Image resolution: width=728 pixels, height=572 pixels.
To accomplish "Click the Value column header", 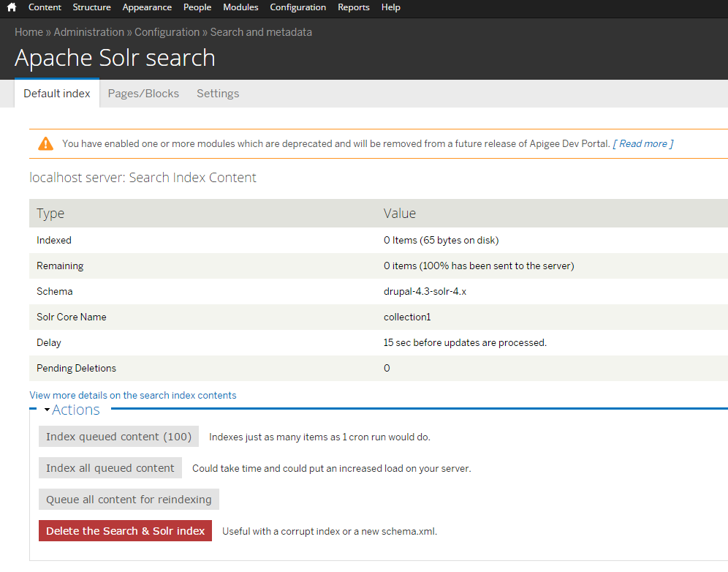I will pyautogui.click(x=400, y=214).
